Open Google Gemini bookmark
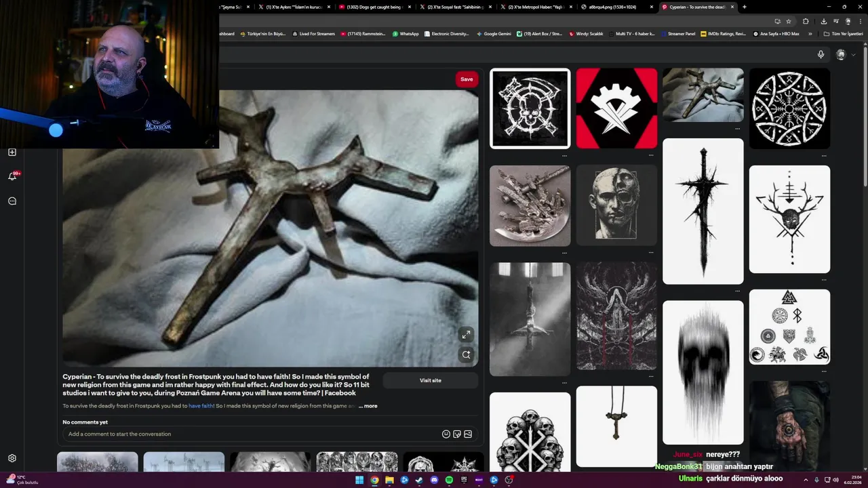The image size is (868, 488). 494,33
